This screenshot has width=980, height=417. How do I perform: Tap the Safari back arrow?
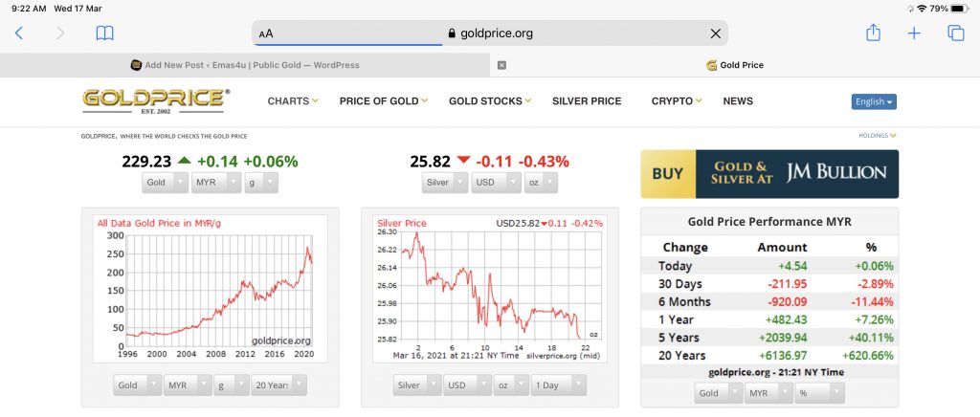click(19, 33)
